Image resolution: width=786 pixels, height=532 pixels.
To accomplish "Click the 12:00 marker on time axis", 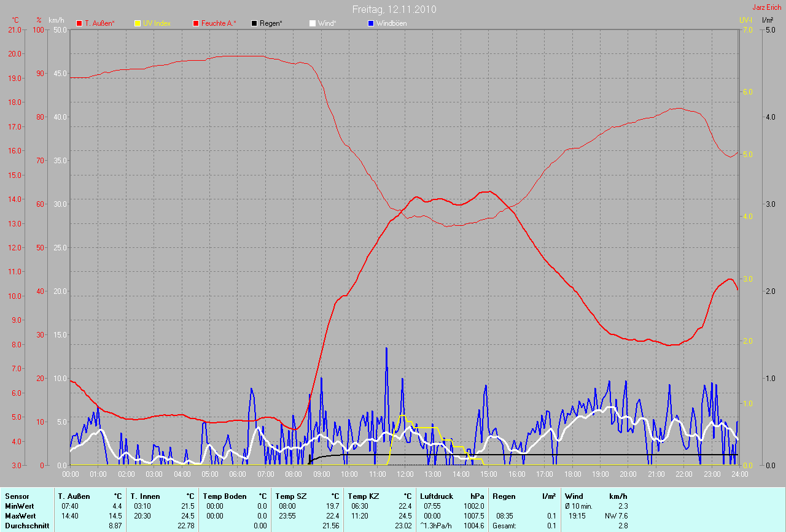I will pos(405,474).
